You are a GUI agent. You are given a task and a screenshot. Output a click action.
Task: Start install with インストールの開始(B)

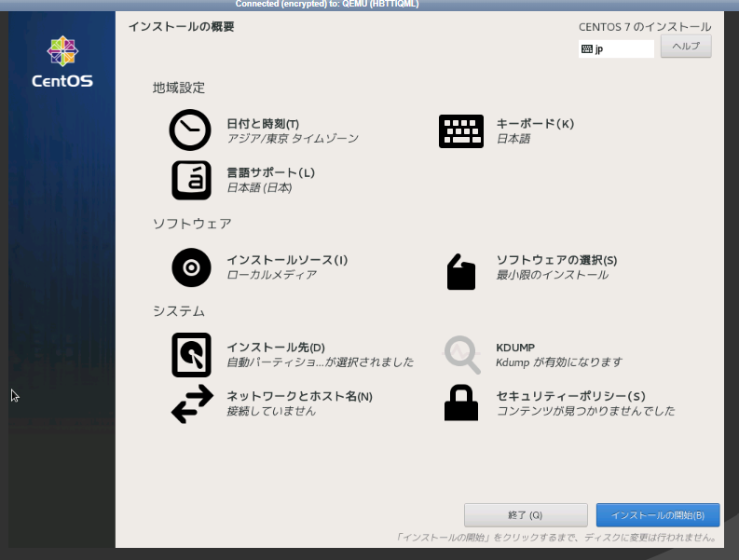(658, 515)
